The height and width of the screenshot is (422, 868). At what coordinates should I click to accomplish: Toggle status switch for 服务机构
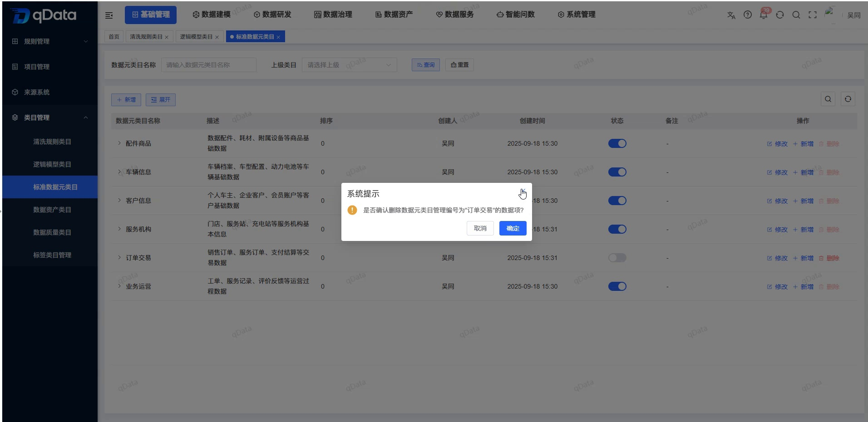pos(617,229)
